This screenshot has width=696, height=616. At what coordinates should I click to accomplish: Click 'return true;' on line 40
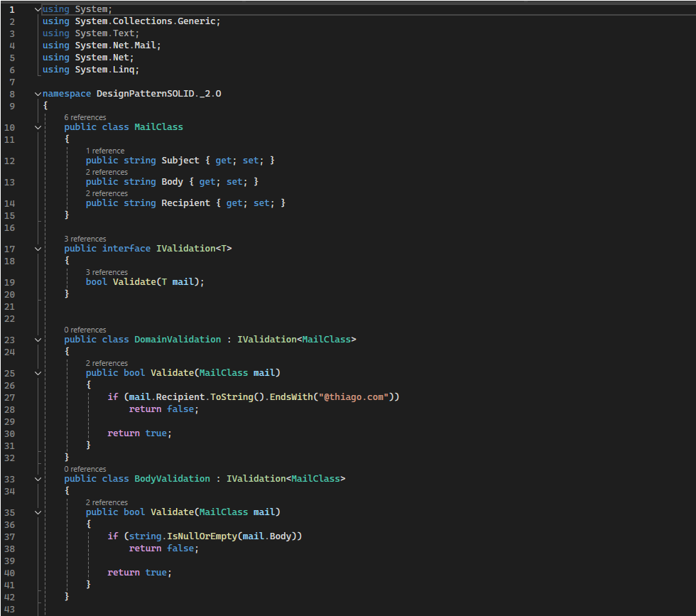tap(139, 573)
